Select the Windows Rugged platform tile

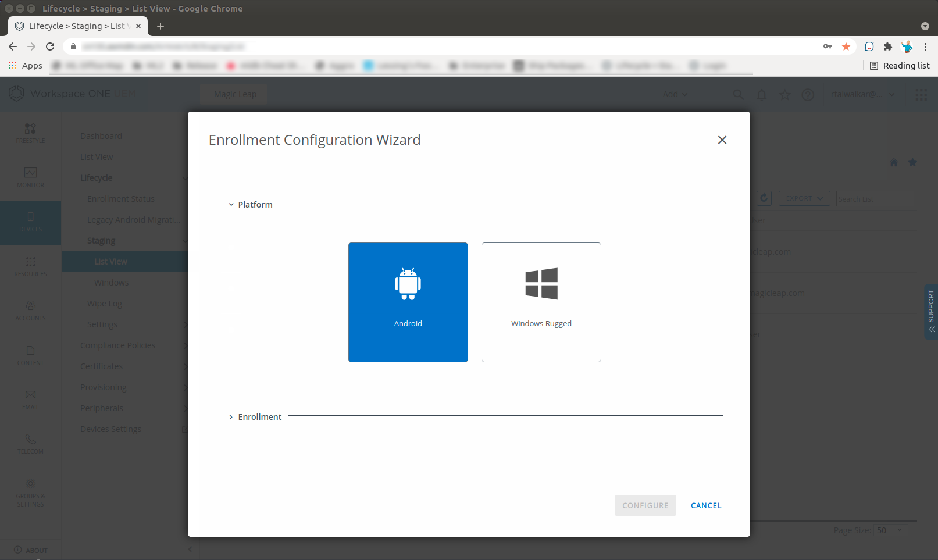click(541, 302)
